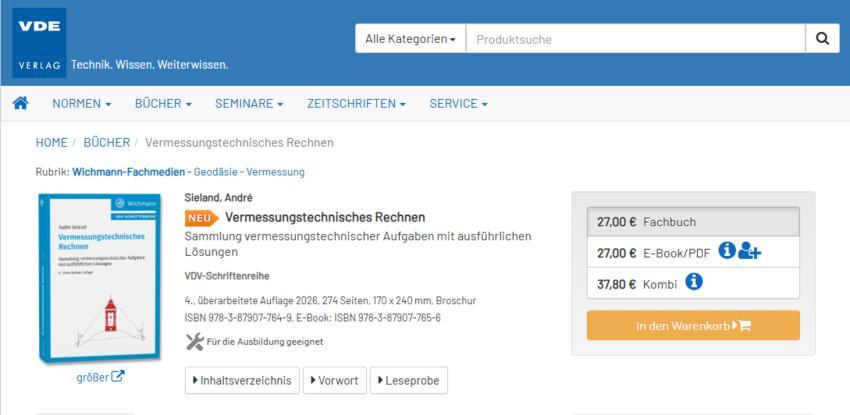Screen dimensions: 850x415
Task: Click the orange NEU badge
Action: point(202,218)
